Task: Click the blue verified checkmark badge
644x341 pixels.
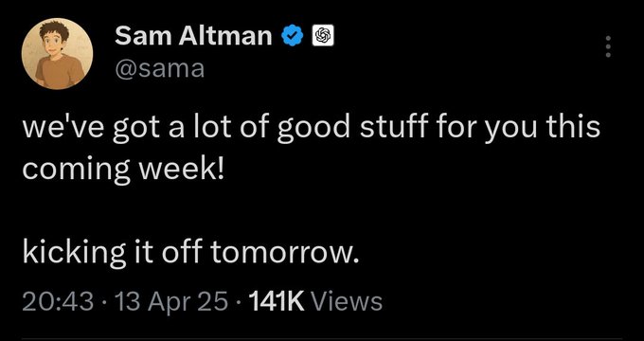Action: [292, 36]
